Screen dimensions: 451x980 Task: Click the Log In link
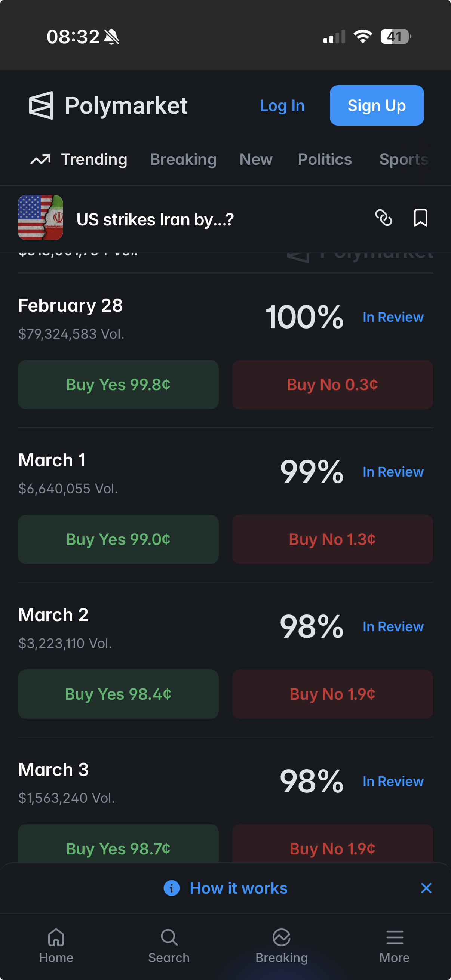[x=282, y=106]
